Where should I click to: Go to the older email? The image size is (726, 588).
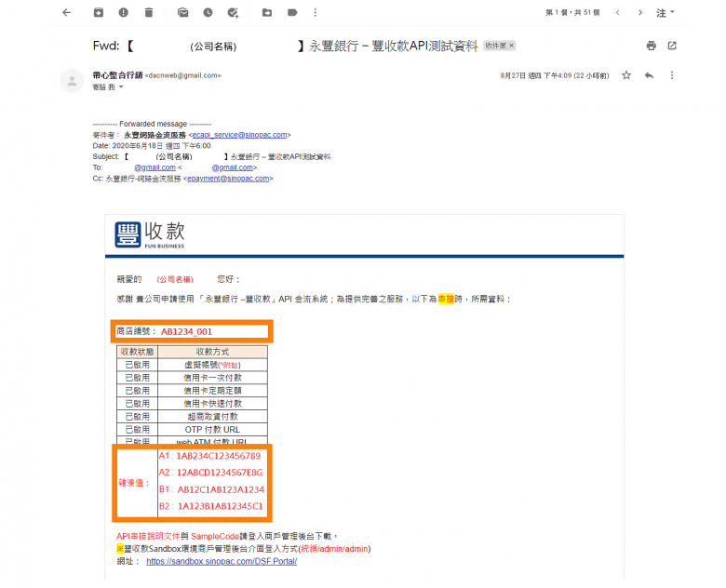(x=640, y=12)
